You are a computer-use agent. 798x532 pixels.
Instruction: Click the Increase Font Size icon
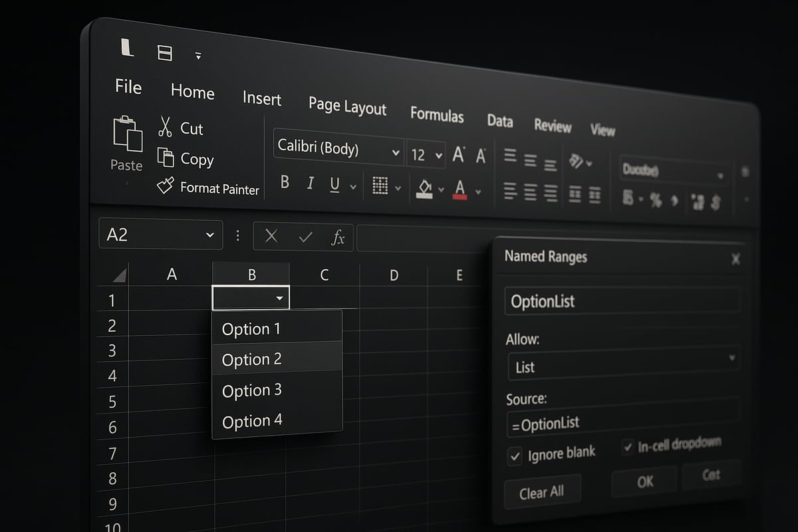458,154
